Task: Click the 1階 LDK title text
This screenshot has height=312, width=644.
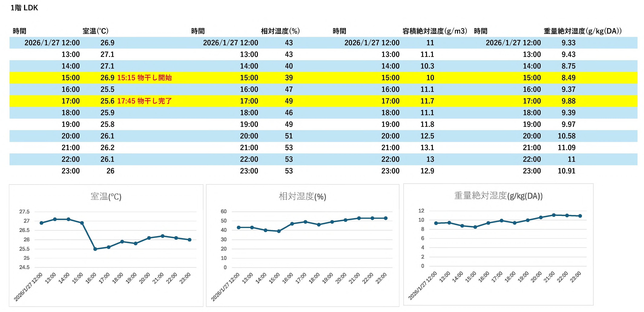Action: [x=24, y=8]
